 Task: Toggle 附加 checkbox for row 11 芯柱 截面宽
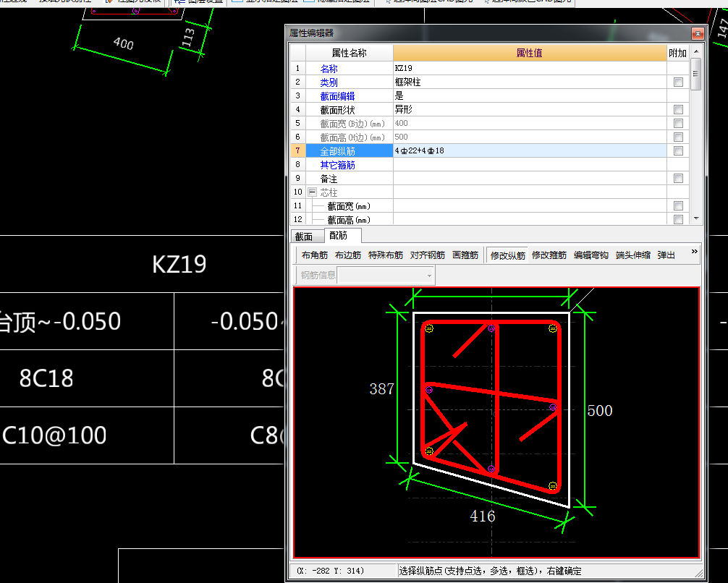[678, 205]
